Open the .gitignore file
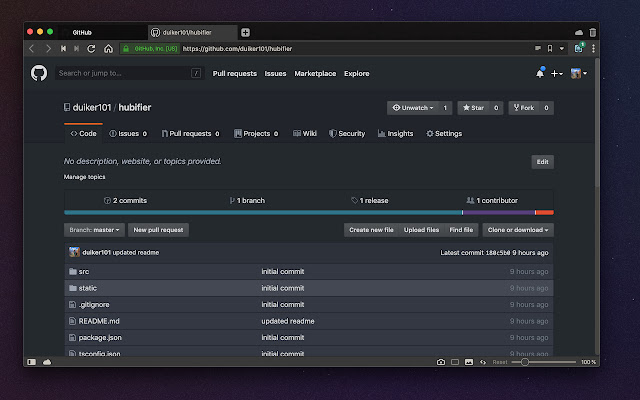The image size is (640, 400). click(94, 304)
